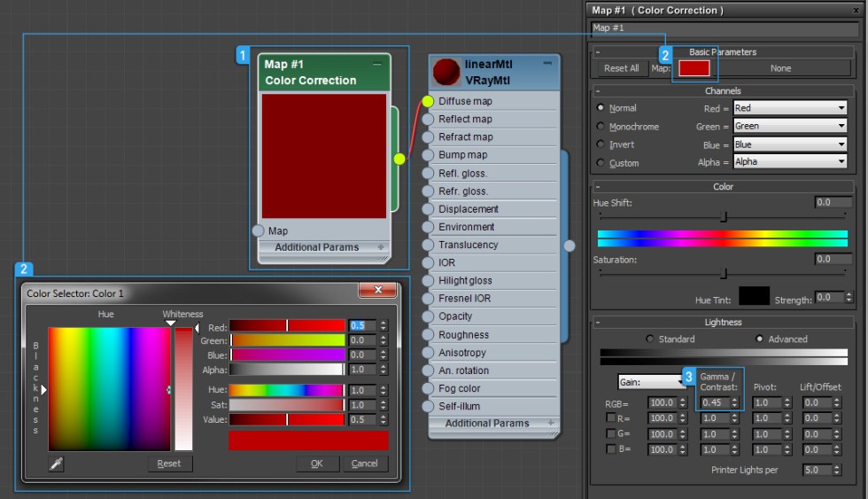Click the Map input socket on Color Correction node
868x499 pixels.
pos(259,230)
